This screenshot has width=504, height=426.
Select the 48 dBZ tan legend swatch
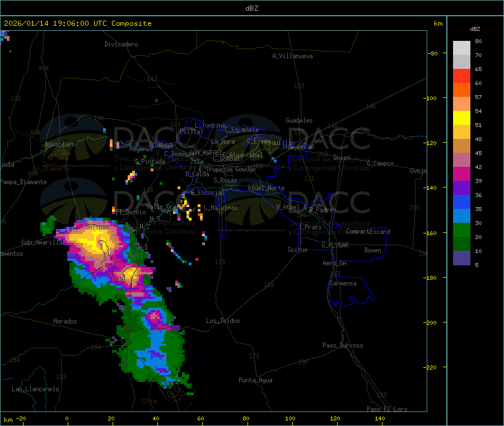[461, 146]
